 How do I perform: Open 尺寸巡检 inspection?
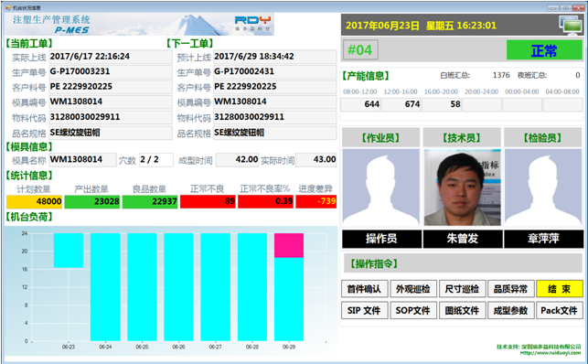(x=462, y=289)
